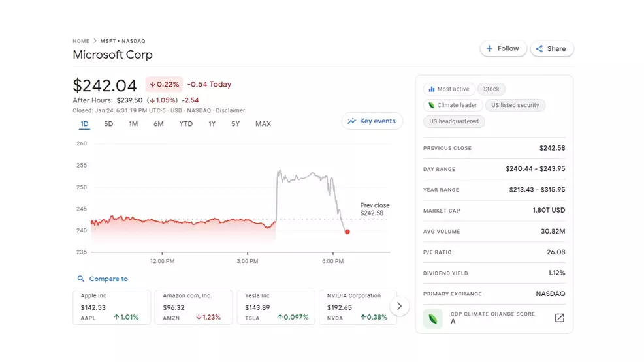Click the magnifier icon beside Compare to
Image resolution: width=644 pixels, height=362 pixels.
click(81, 279)
